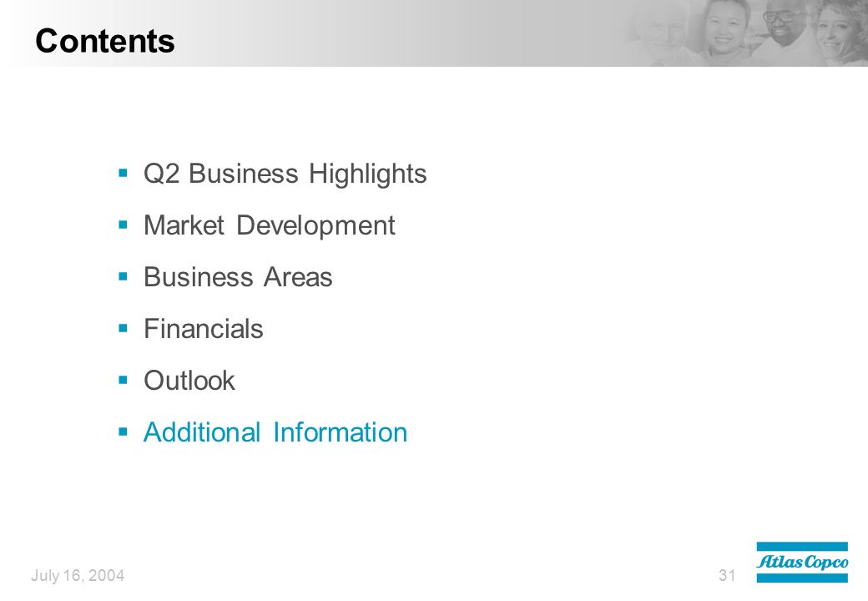Open the Q2 Business Highlights section
This screenshot has width=868, height=601.
click(285, 174)
